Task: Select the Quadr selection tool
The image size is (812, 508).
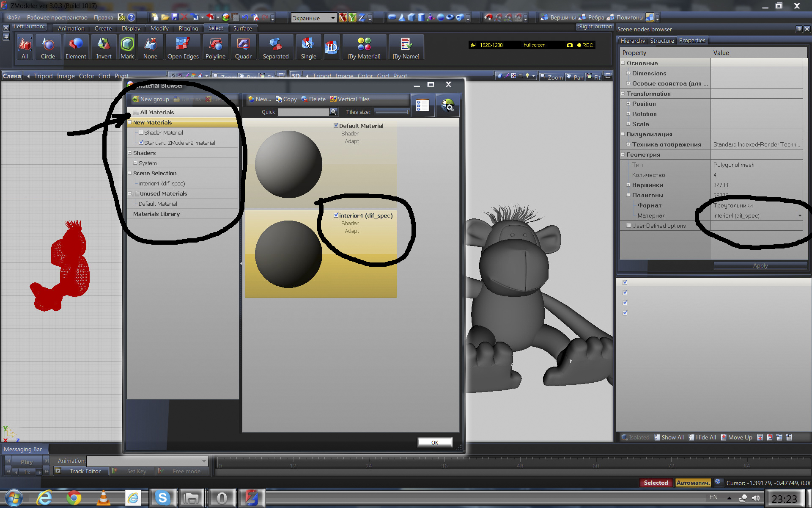Action: pos(243,47)
